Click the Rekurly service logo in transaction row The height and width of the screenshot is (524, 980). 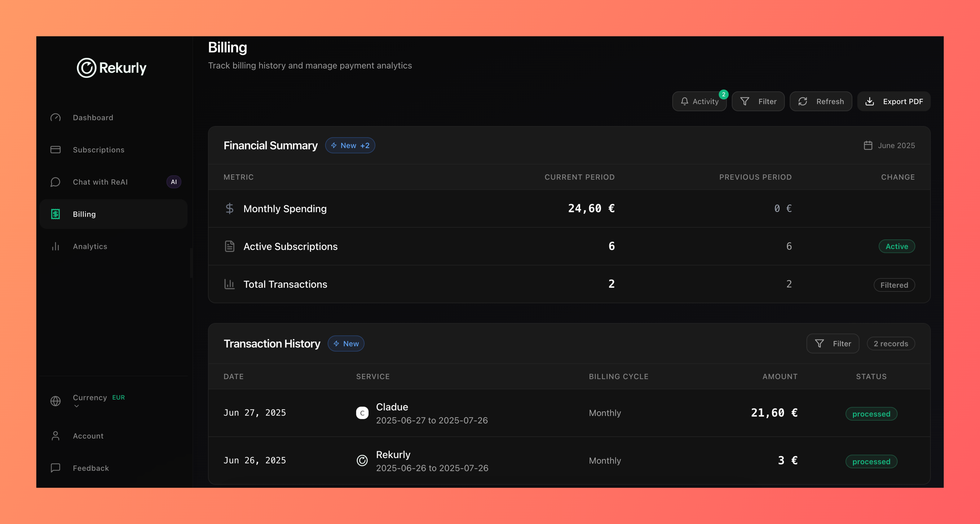362,461
